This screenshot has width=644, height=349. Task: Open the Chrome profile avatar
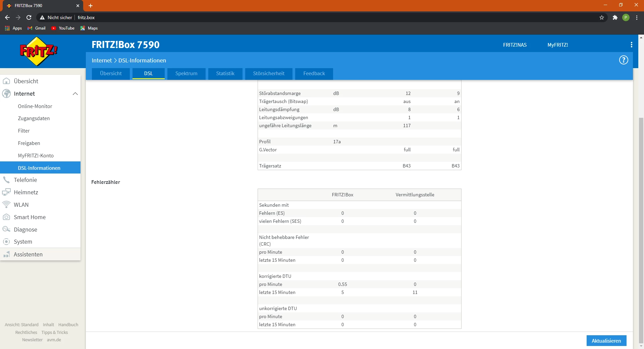[x=626, y=17]
